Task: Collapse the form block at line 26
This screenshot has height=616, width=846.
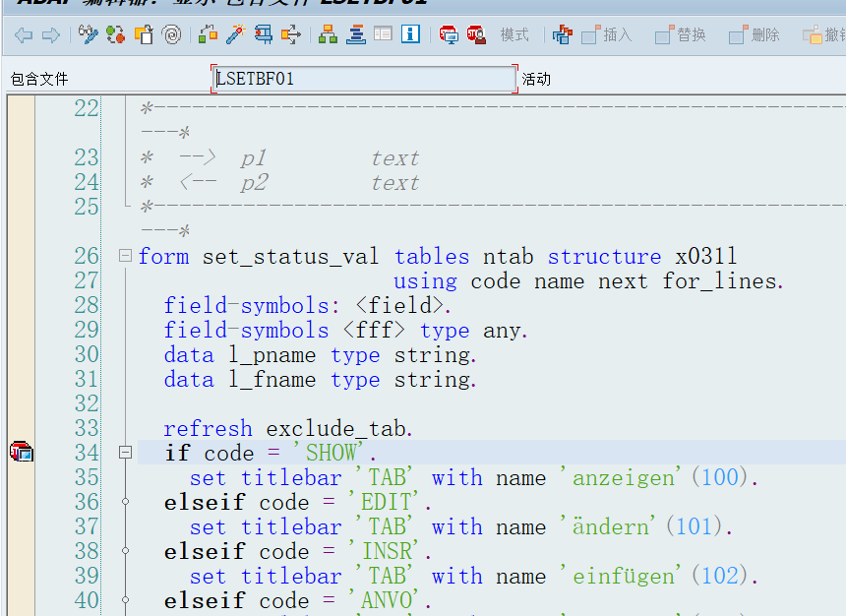Action: pyautogui.click(x=126, y=256)
